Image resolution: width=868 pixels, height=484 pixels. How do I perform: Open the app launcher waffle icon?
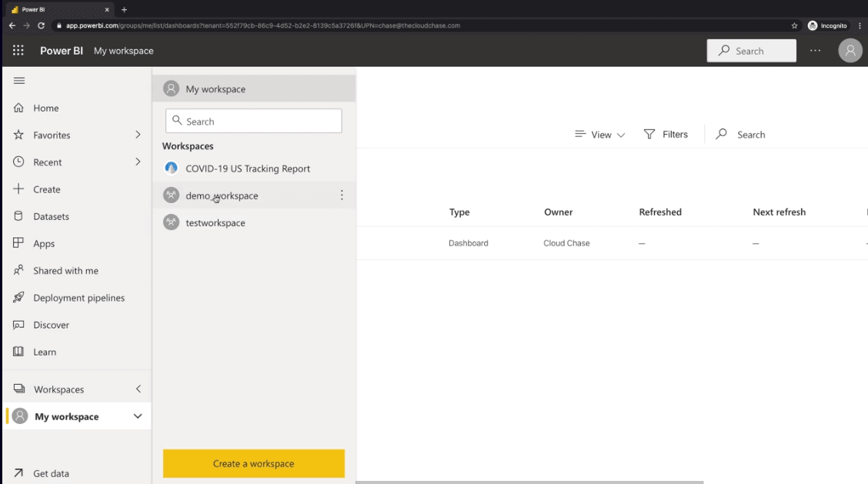coord(18,50)
